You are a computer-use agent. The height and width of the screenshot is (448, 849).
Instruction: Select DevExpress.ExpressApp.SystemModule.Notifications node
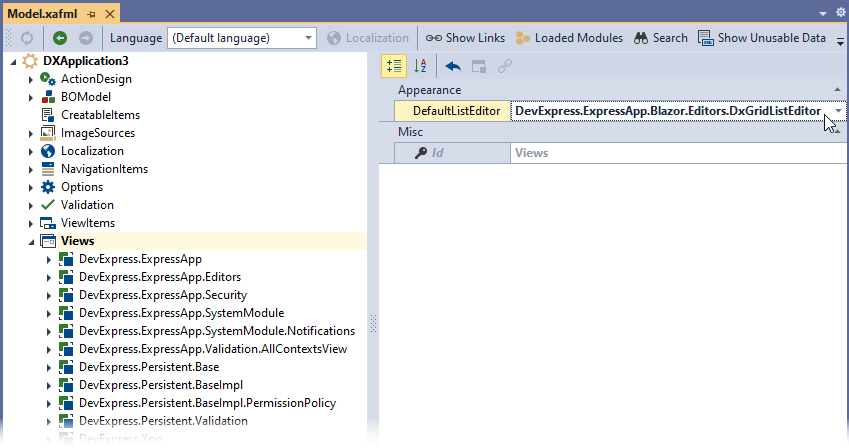(x=217, y=331)
